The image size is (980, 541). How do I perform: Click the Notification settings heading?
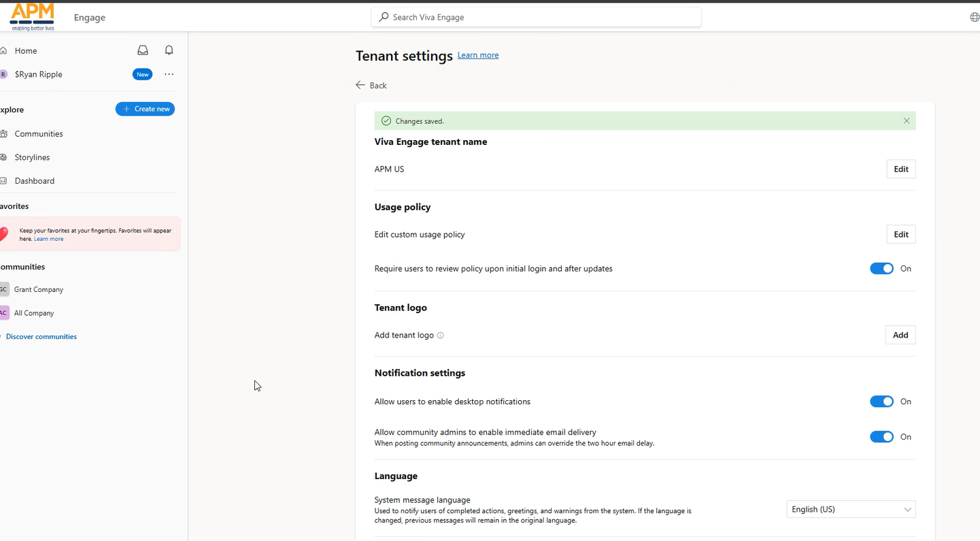pos(420,373)
